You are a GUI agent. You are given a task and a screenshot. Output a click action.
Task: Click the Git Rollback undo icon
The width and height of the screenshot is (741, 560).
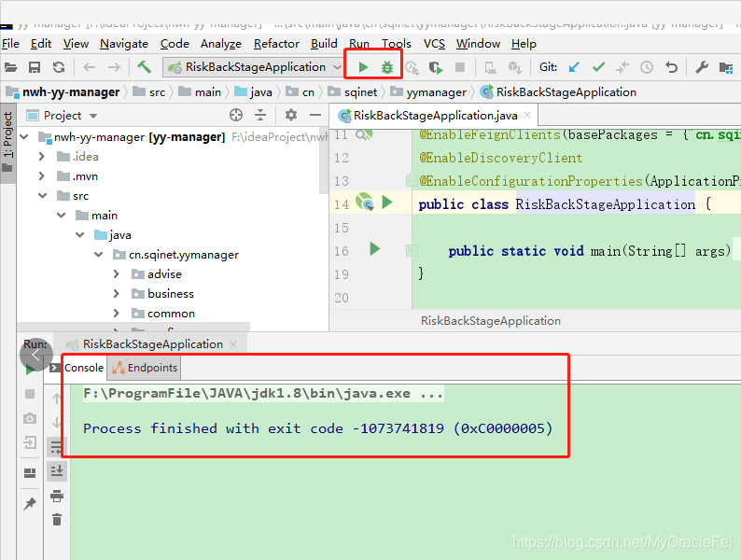(672, 67)
